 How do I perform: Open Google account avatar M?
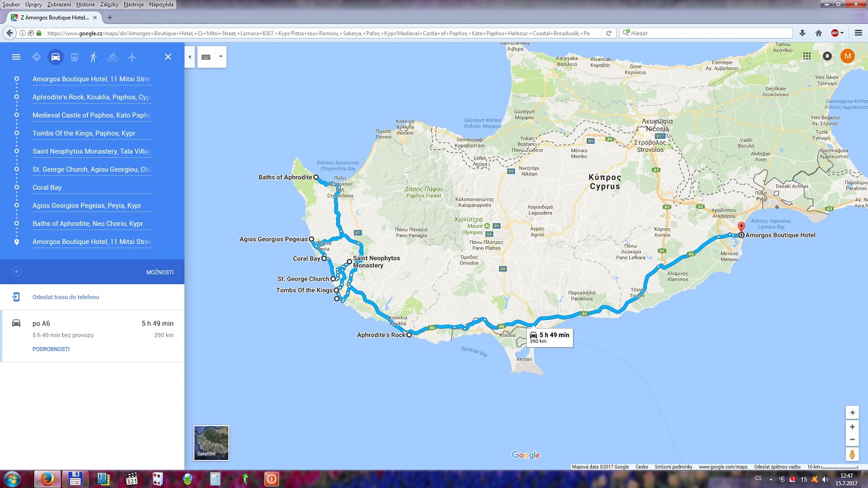click(x=847, y=56)
